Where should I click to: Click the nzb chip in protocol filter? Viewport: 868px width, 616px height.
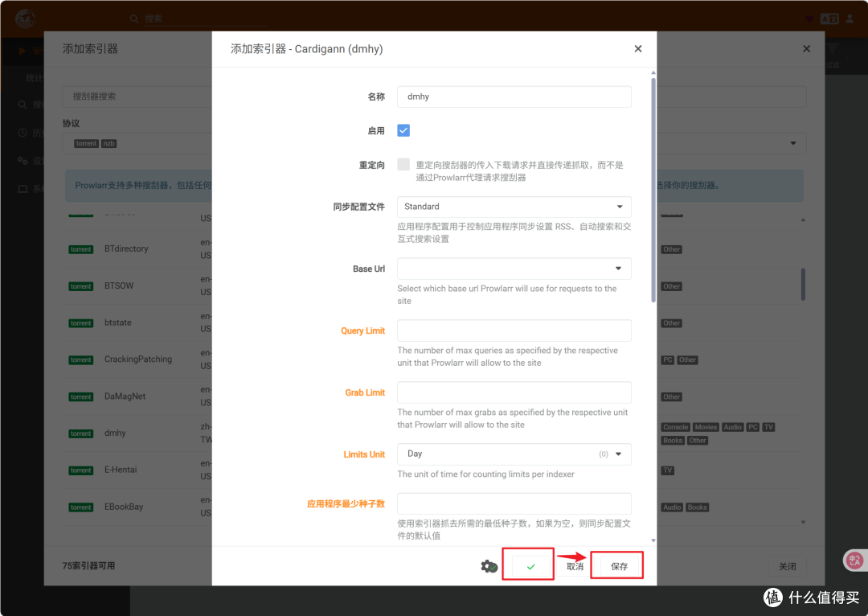(108, 143)
